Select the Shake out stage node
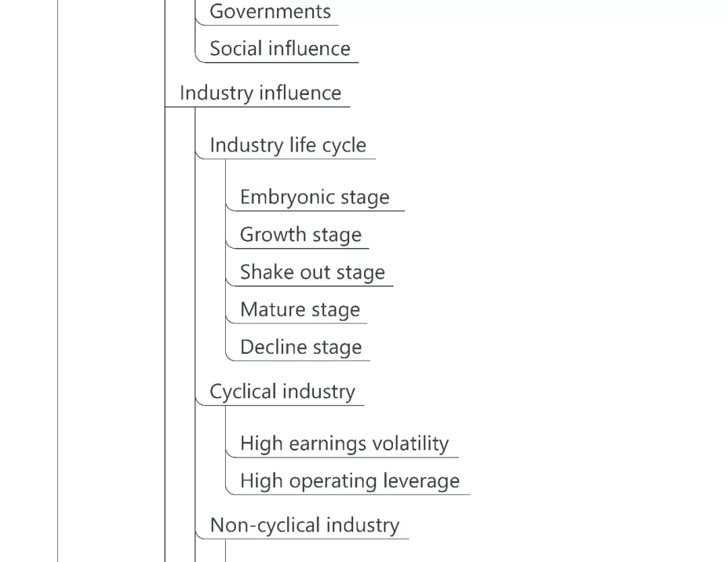728x562 pixels. click(x=313, y=272)
